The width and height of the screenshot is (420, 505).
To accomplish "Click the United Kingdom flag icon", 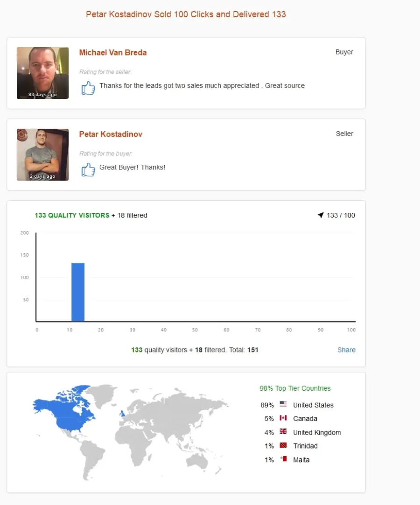I will click(283, 431).
